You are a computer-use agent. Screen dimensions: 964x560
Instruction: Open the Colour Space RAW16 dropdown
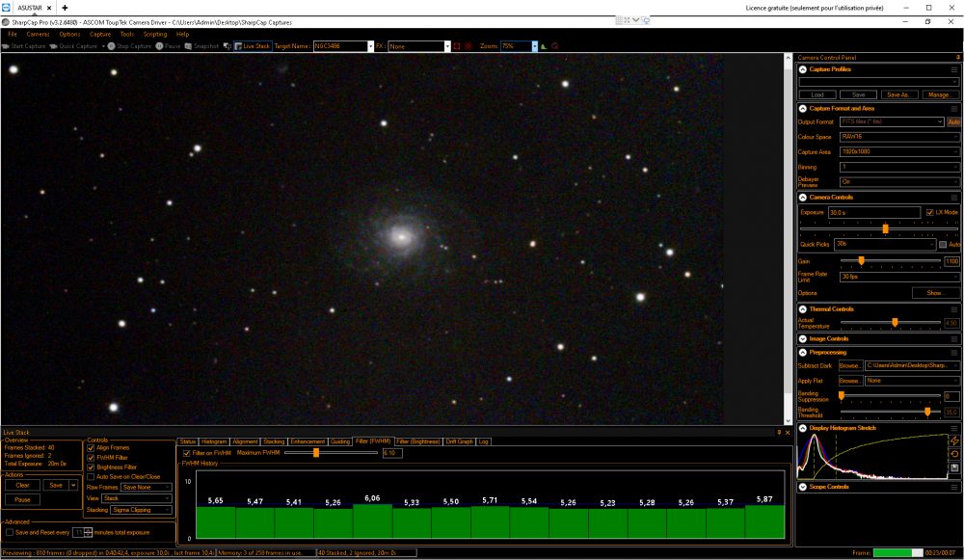point(899,137)
